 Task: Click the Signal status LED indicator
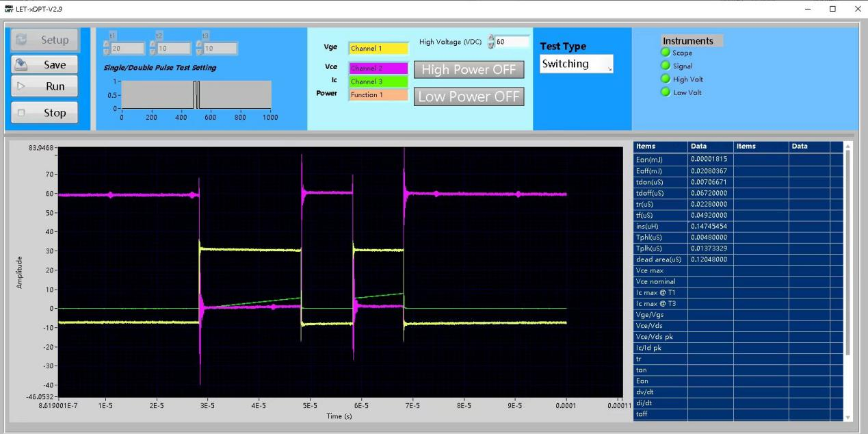click(665, 66)
